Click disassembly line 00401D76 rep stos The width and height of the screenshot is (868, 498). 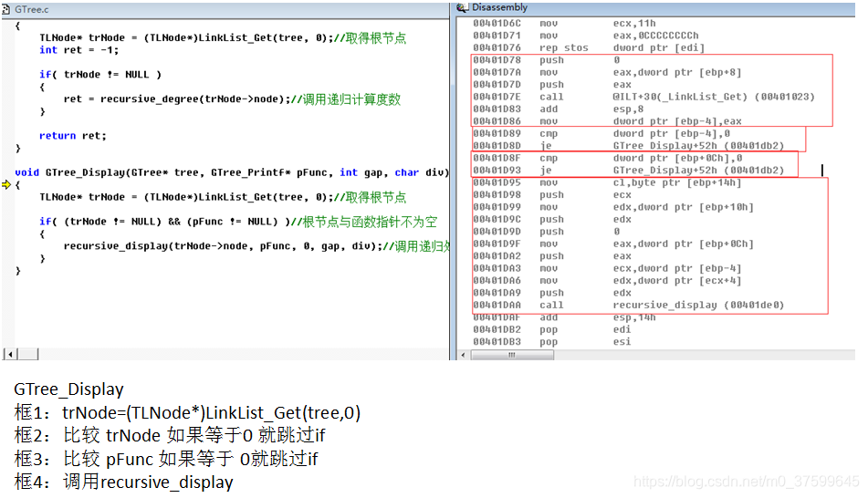coord(589,47)
